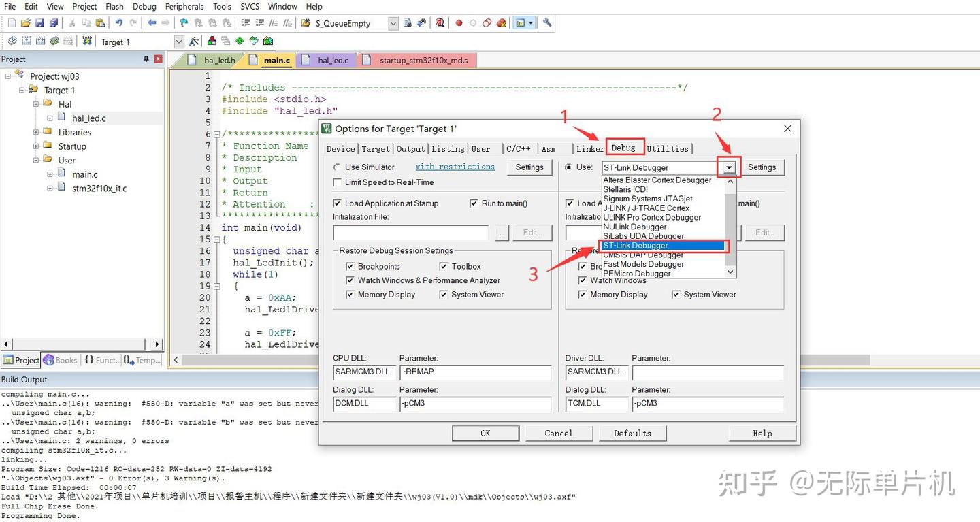
Task: Open Manage Run-Time Environment
Action: point(240,41)
